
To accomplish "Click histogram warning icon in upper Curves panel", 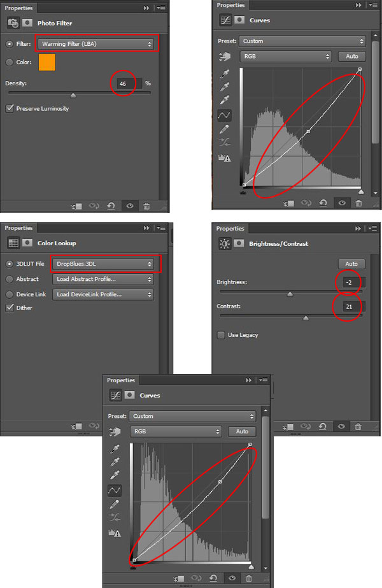I will click(225, 158).
